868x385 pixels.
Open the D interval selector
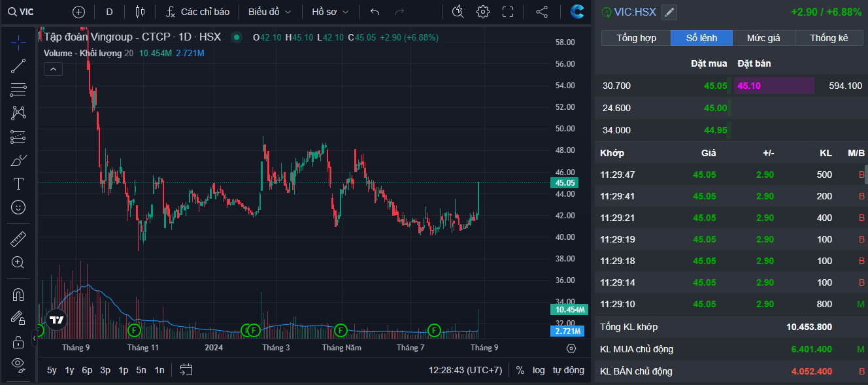(109, 12)
